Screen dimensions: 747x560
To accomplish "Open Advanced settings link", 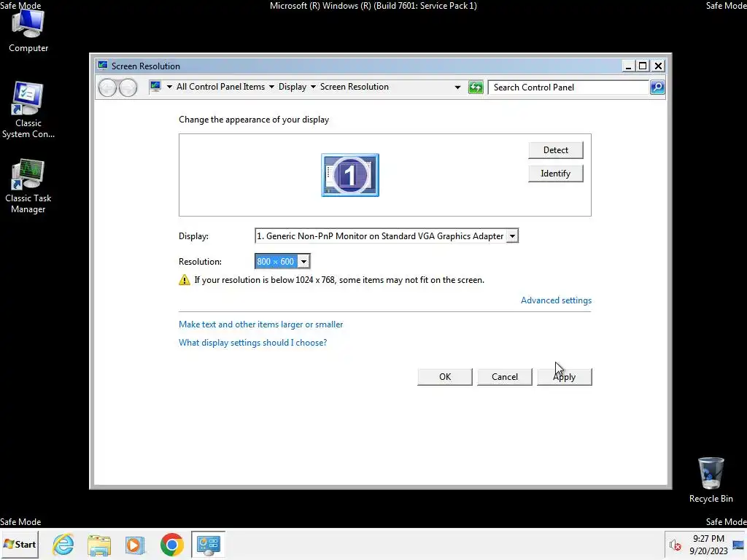I will click(x=556, y=300).
